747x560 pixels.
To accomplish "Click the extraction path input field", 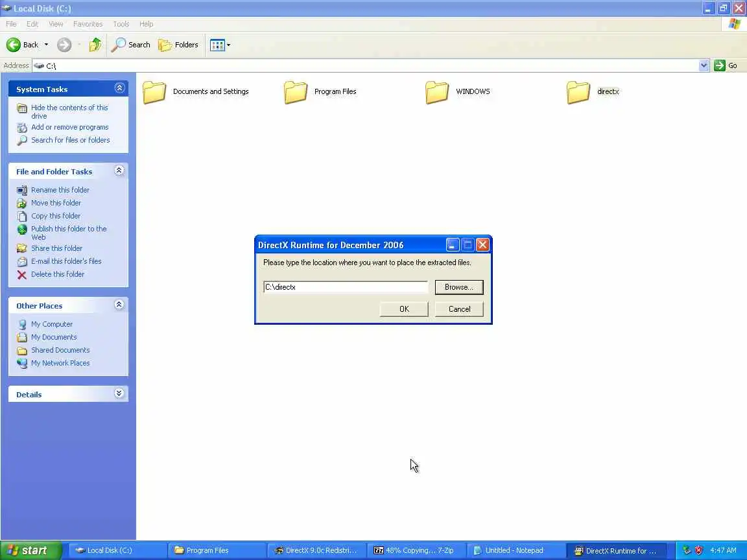I will tap(346, 287).
